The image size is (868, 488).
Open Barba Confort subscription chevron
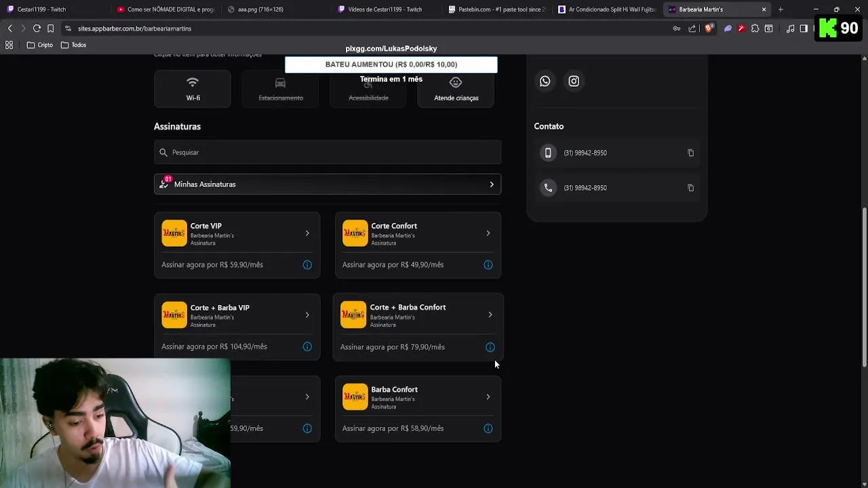click(x=488, y=396)
